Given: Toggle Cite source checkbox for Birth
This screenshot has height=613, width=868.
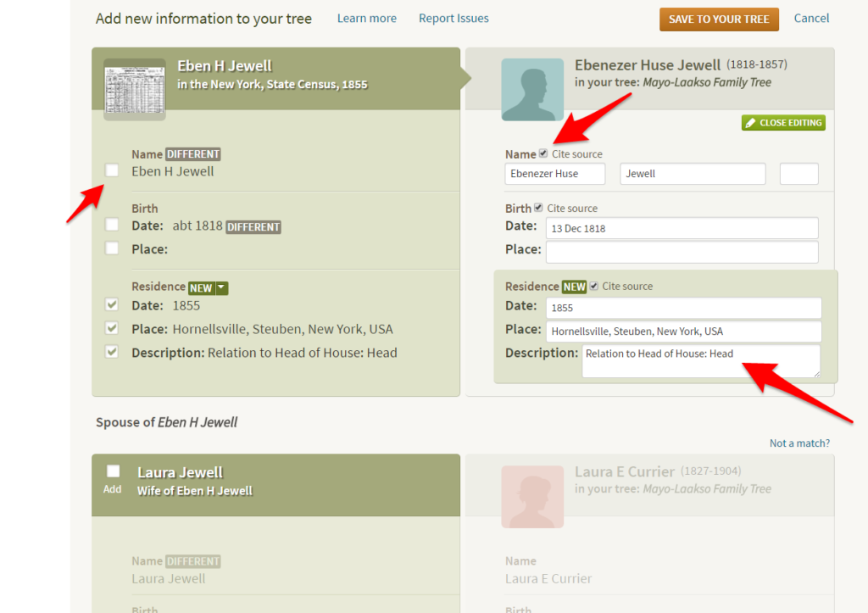Looking at the screenshot, I should (538, 208).
